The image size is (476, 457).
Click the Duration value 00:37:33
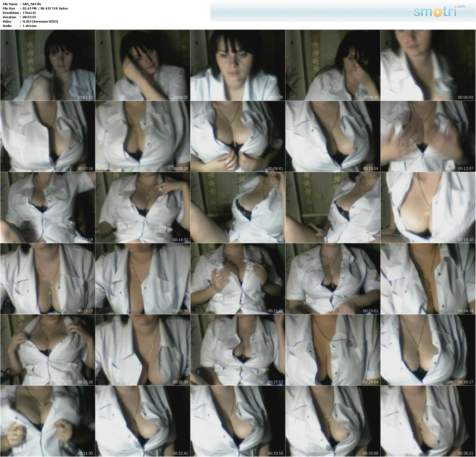click(29, 17)
